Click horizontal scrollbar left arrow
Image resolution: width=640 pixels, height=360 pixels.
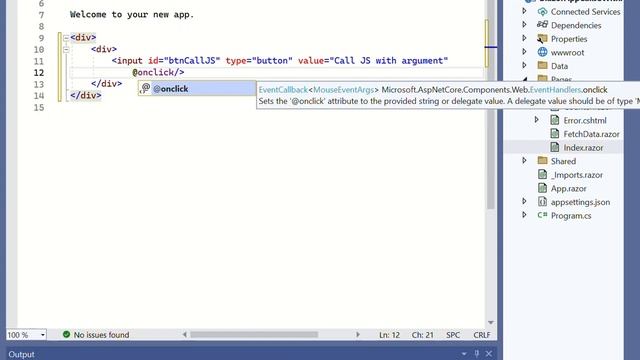[x=184, y=335]
